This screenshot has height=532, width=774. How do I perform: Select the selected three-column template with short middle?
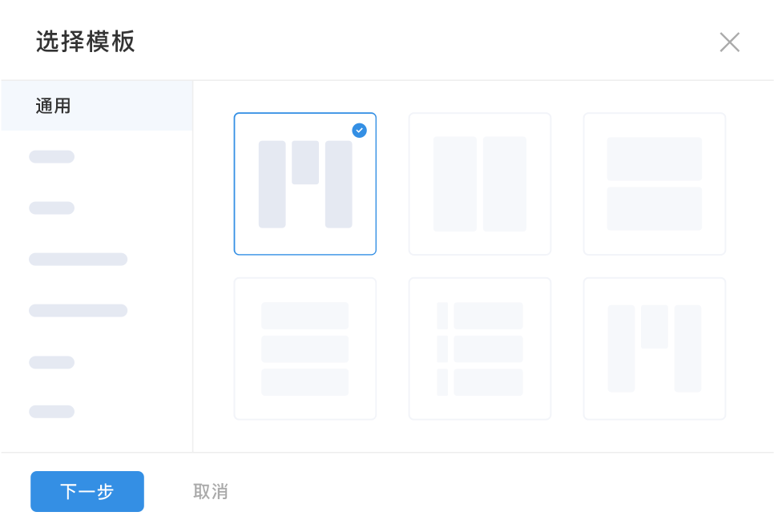304,184
